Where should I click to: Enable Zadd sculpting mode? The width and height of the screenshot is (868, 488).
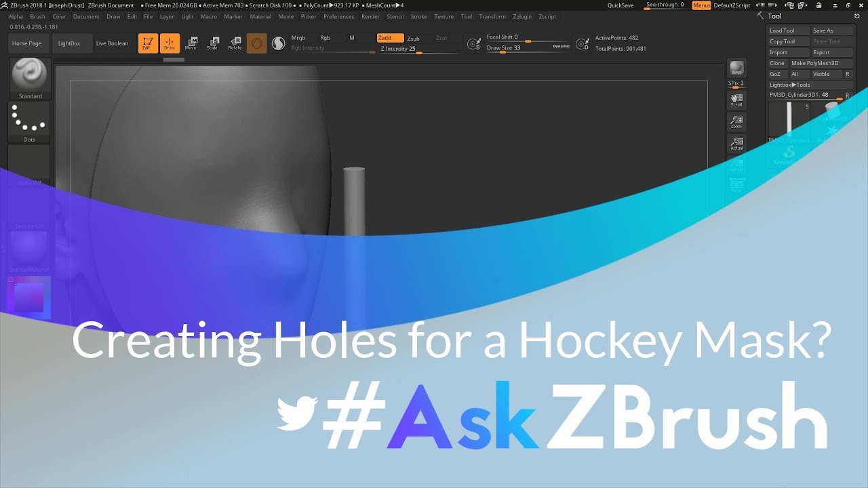tap(390, 38)
